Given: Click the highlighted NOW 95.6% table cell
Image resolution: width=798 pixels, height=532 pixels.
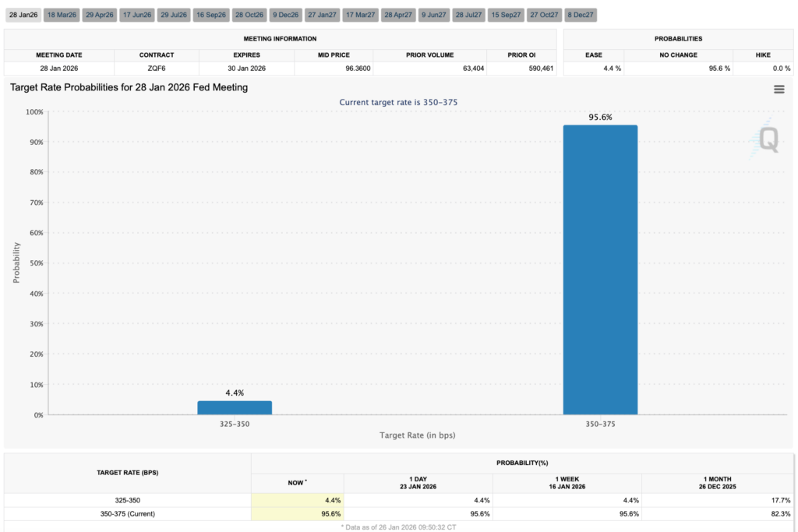Looking at the screenshot, I should click(x=298, y=514).
